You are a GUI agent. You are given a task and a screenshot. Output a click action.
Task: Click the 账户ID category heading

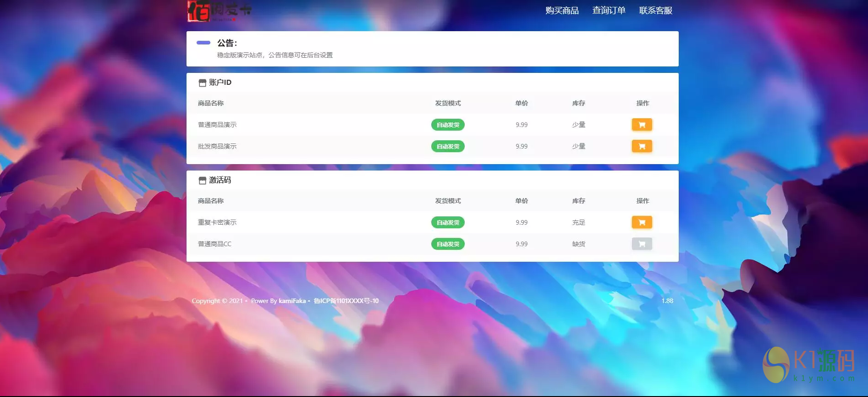pos(220,83)
